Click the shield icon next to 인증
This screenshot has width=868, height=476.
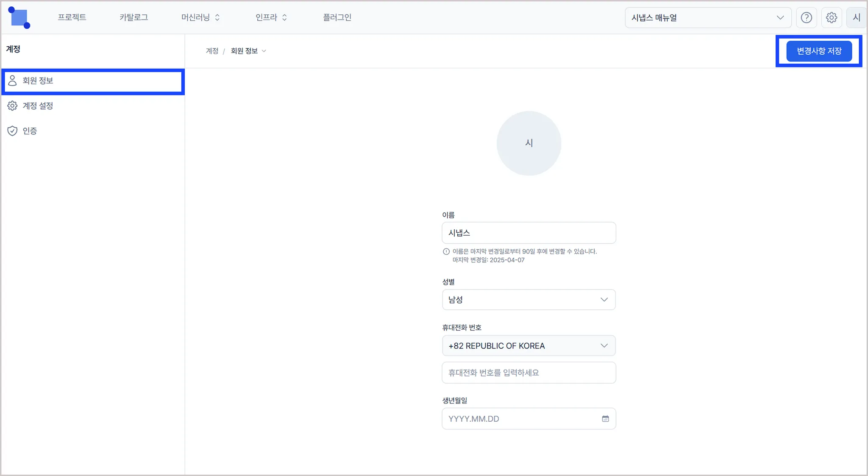pos(12,131)
